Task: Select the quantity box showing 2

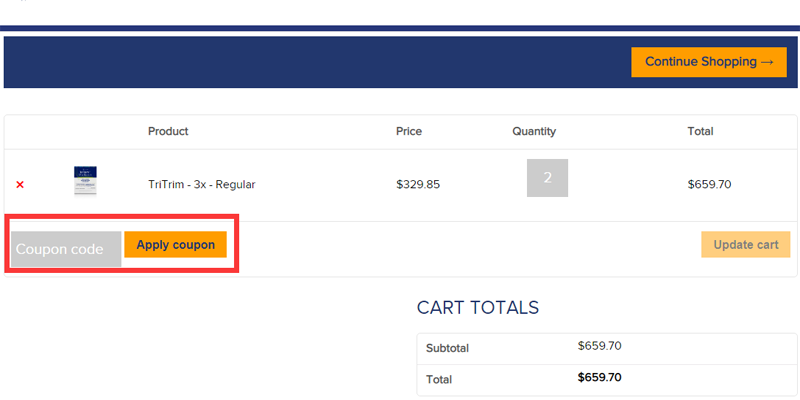Action: click(547, 178)
